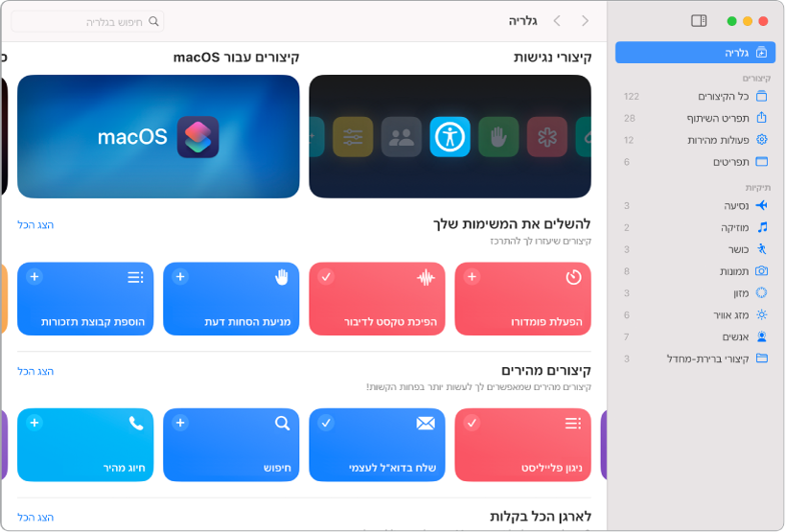Screen dimensions: 786x532
Task: Click the gear icon next to פעולות מהירות
Action: [761, 139]
